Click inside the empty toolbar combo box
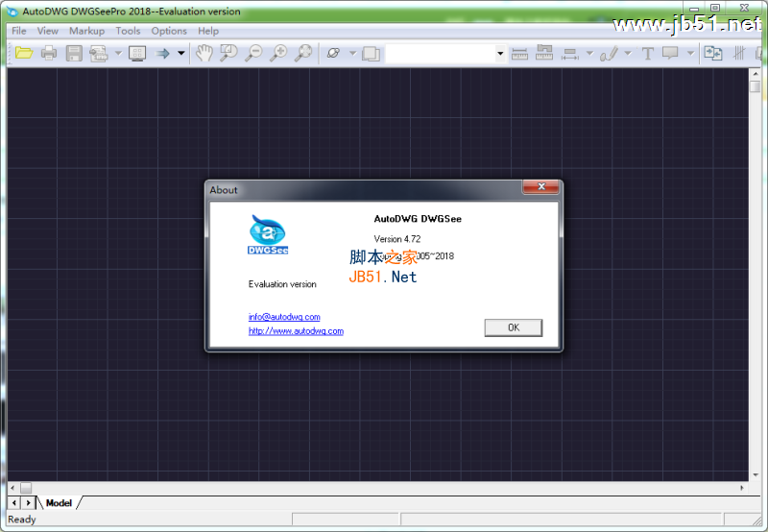The width and height of the screenshot is (768, 532). [440, 54]
